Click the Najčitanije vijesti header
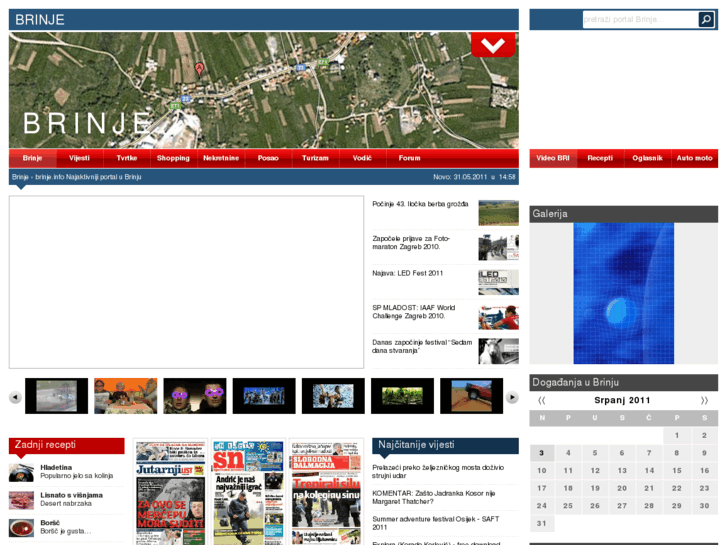Screen dimensions: 727x545 [x=446, y=445]
